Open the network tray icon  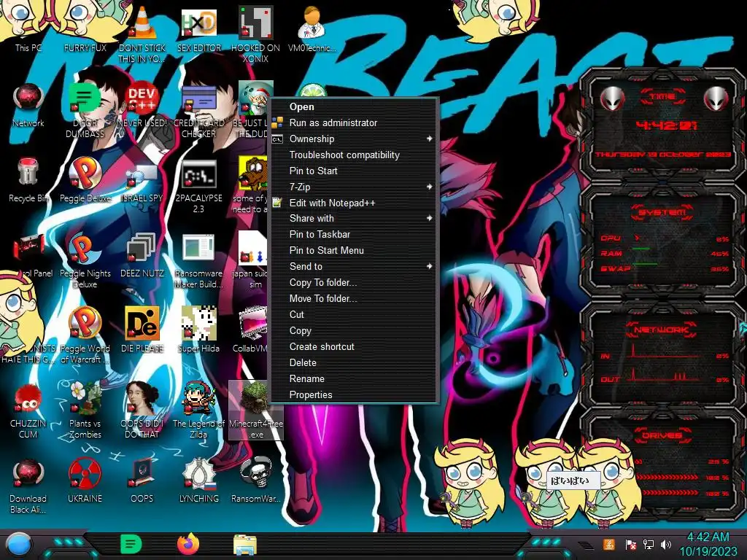click(x=649, y=544)
